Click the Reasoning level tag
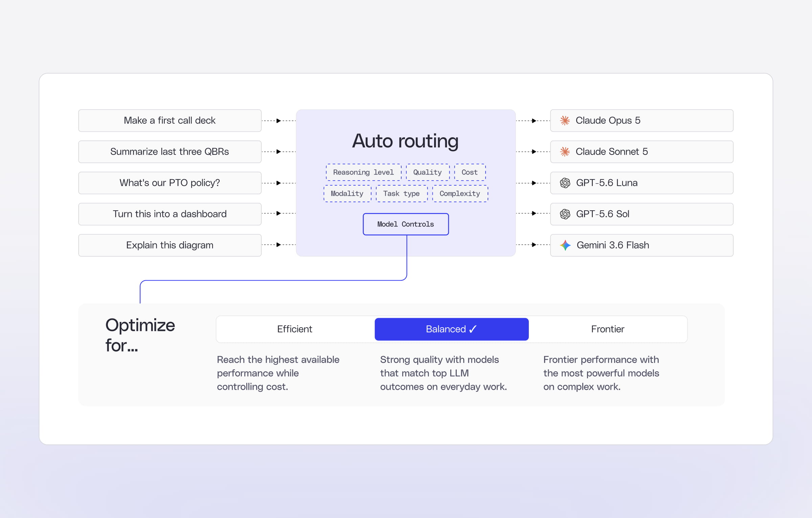Screen dimensions: 812x518 point(363,172)
